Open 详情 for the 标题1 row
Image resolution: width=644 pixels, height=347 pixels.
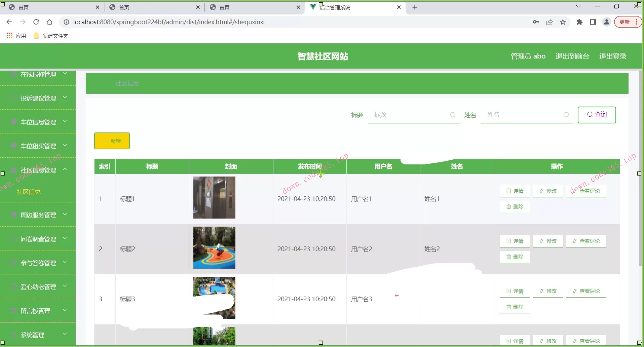[x=515, y=191]
